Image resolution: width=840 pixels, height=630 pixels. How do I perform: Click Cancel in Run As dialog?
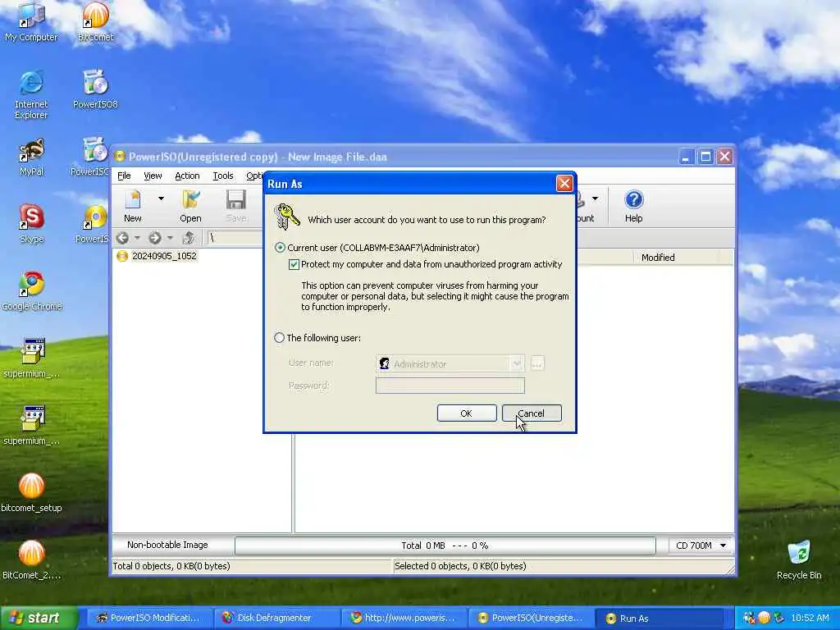[x=532, y=413]
